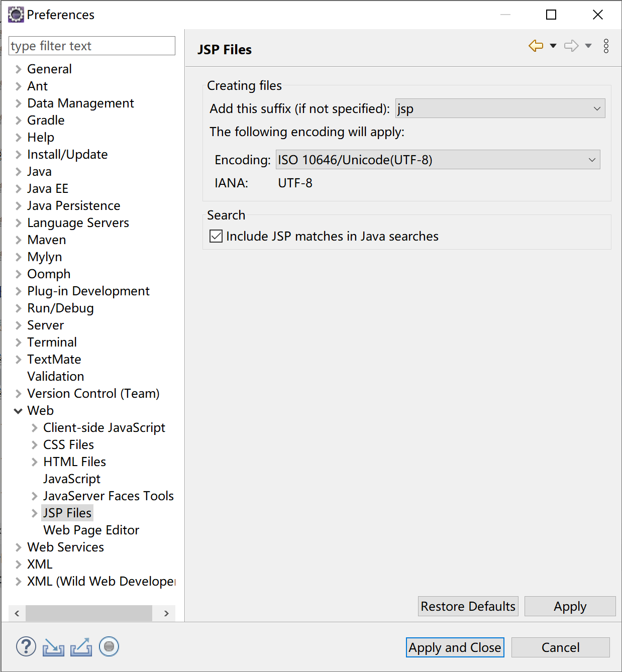Toggle the Oomph preference recorder icon

[x=109, y=647]
